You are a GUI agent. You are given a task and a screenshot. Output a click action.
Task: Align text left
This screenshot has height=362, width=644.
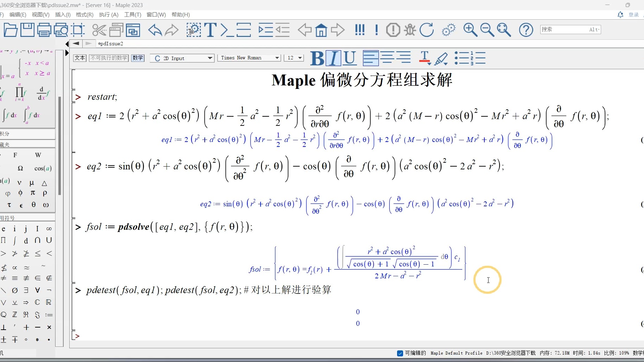pyautogui.click(x=371, y=58)
